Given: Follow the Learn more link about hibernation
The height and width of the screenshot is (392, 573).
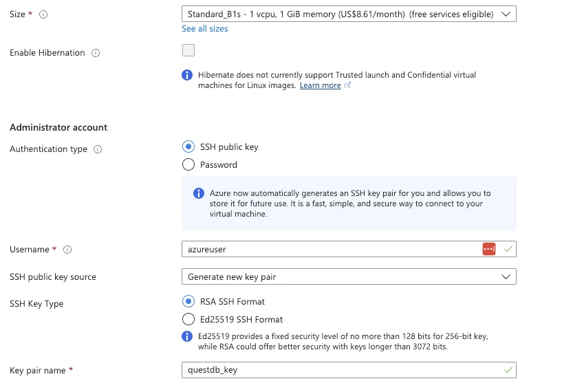Looking at the screenshot, I should pos(320,85).
